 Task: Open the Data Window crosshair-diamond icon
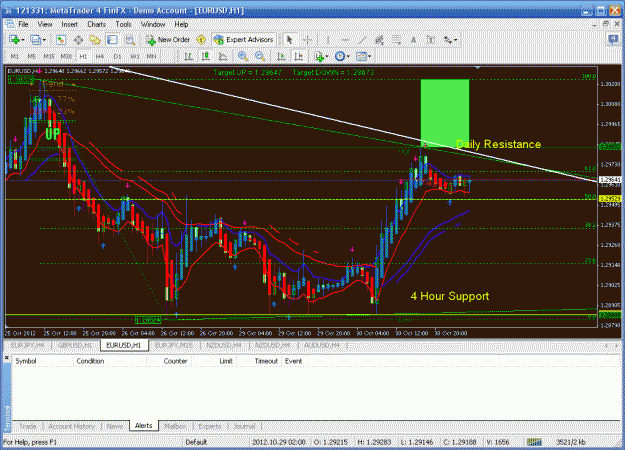tap(79, 39)
